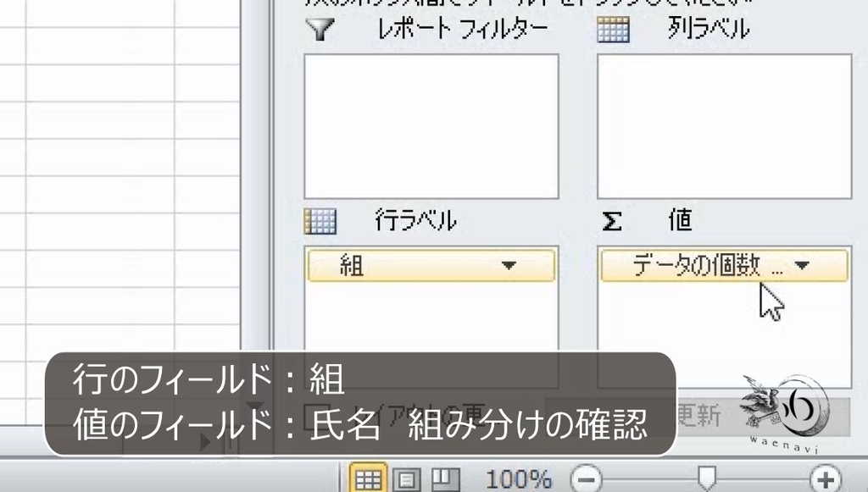Click the report filter funnel icon

coord(320,29)
